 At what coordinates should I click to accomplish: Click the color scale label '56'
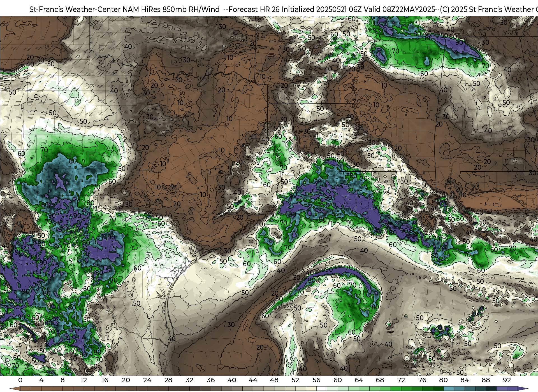click(316, 380)
